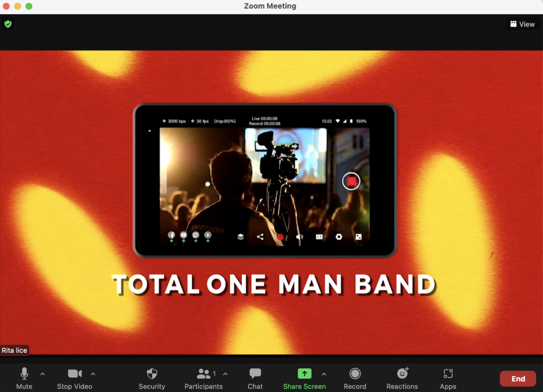Viewport: 543px width, 392px height.
Task: Click the red stop button in the shared video
Action: click(x=351, y=181)
